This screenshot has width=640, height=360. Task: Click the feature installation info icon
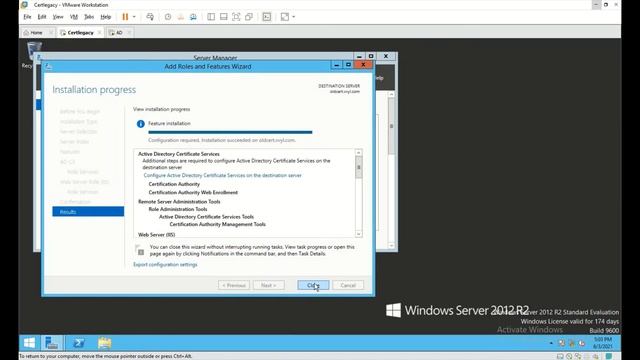click(x=140, y=124)
